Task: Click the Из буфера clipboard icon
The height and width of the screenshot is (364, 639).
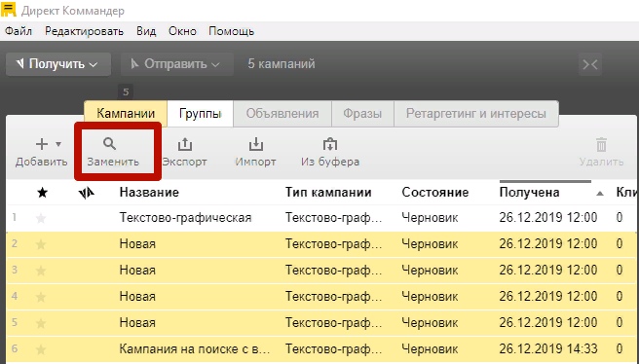Action: coord(330,144)
